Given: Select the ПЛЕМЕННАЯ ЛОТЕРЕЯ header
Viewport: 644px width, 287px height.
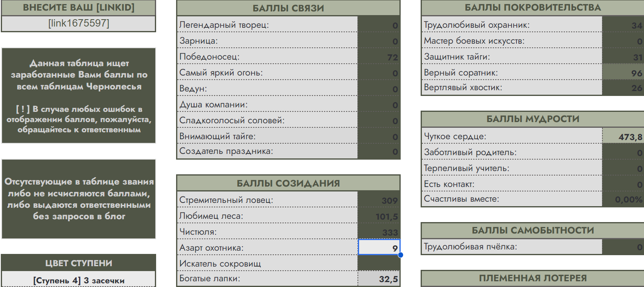Looking at the screenshot, I should click(532, 278).
